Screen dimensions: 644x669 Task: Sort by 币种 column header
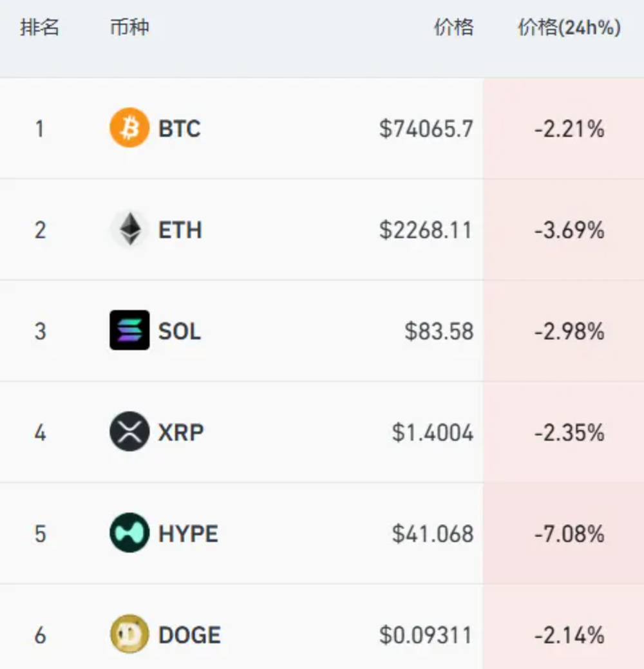[129, 28]
